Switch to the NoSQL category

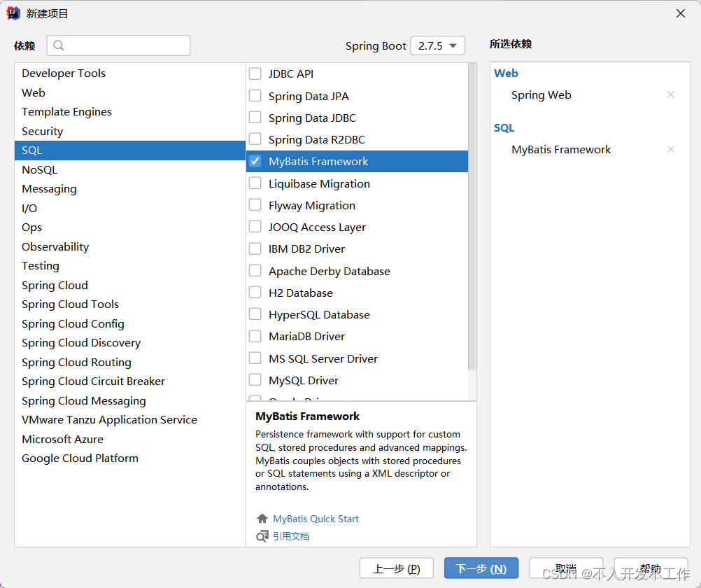tap(129, 169)
